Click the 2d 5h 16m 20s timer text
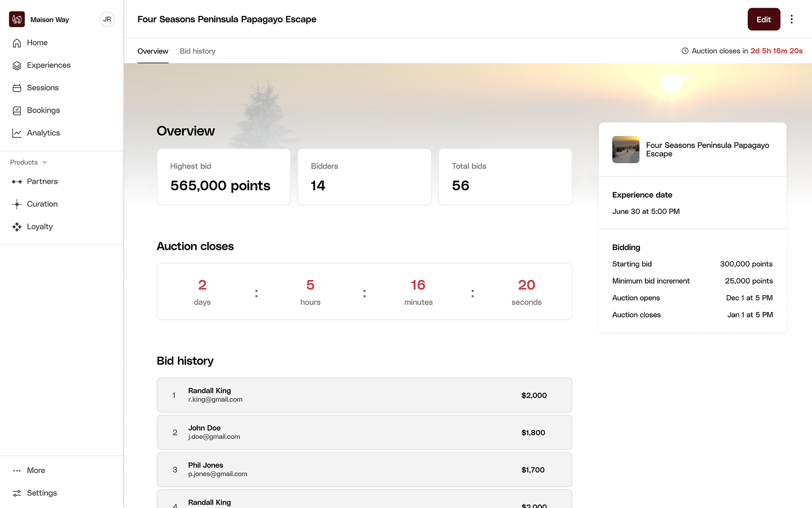The height and width of the screenshot is (508, 812). [776, 51]
